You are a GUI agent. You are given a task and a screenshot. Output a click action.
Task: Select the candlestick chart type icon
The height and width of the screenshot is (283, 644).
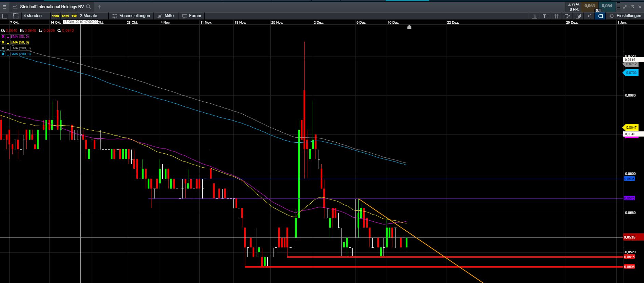[x=589, y=16]
